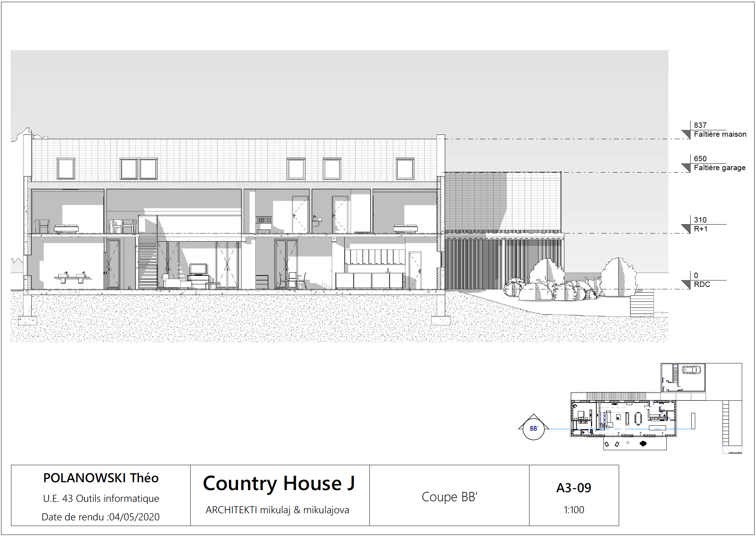Click the house floor plan thumbnail

[x=624, y=419]
